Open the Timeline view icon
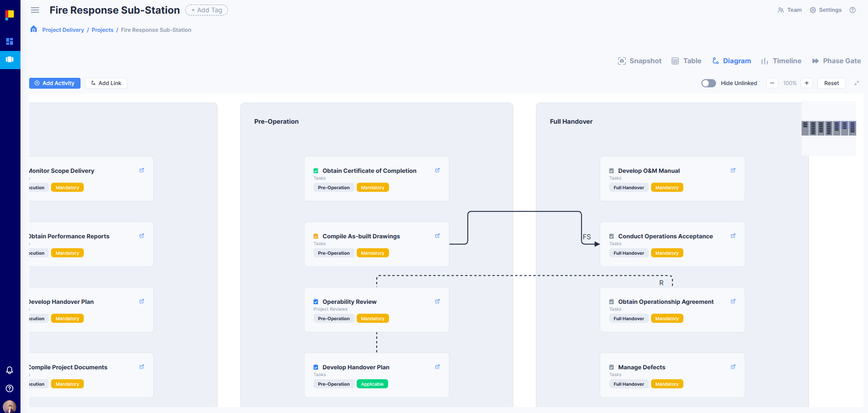 click(x=764, y=60)
